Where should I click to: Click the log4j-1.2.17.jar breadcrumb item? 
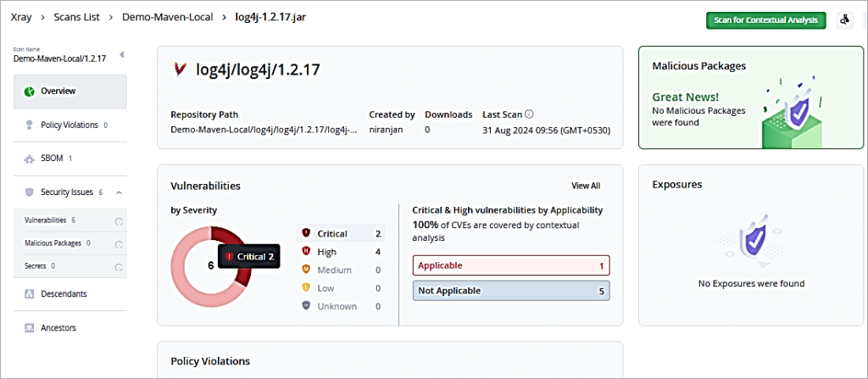[x=270, y=17]
